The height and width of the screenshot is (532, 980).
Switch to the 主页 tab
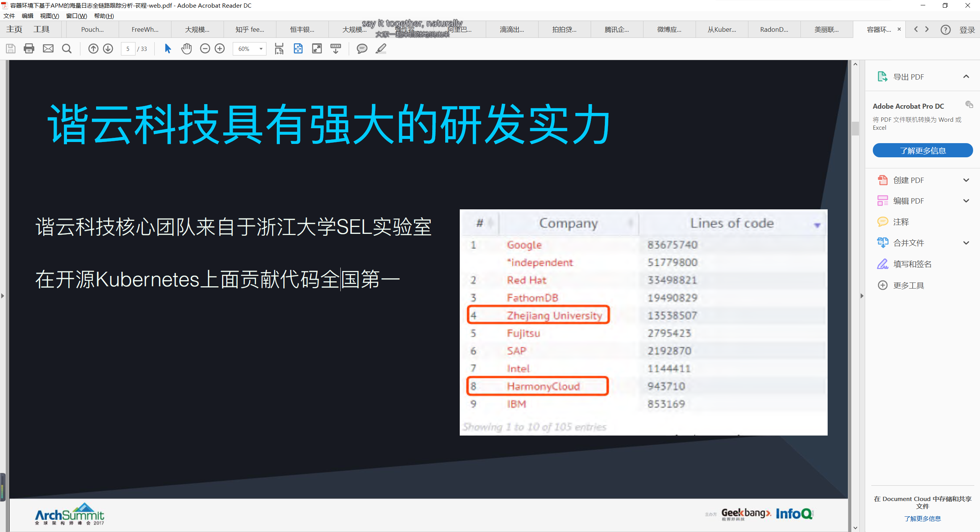[x=14, y=29]
